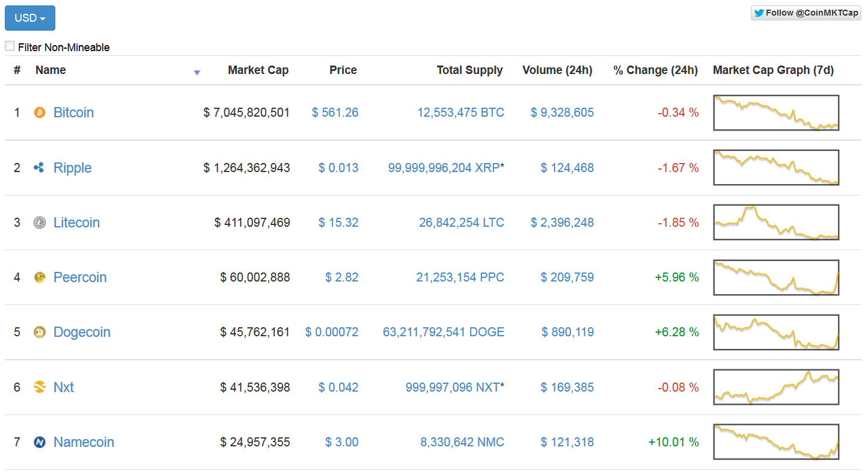Click Dogecoin change +6.28 %

(677, 332)
